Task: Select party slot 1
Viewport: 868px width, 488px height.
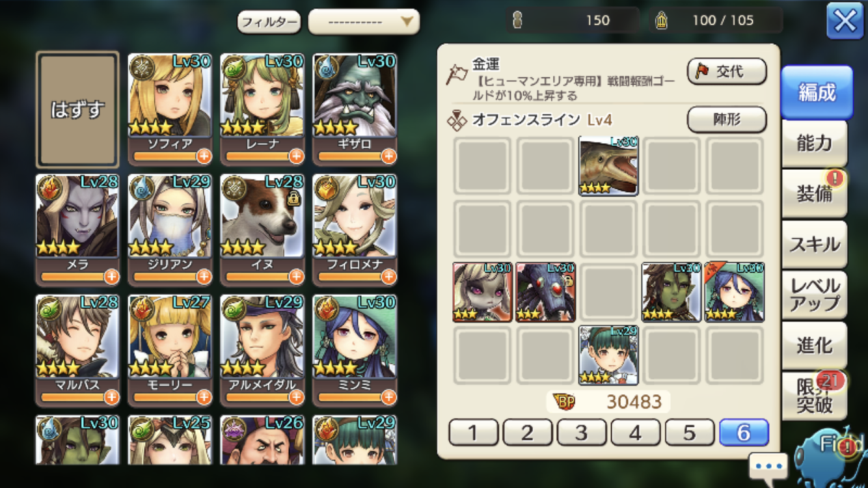Action: click(474, 432)
